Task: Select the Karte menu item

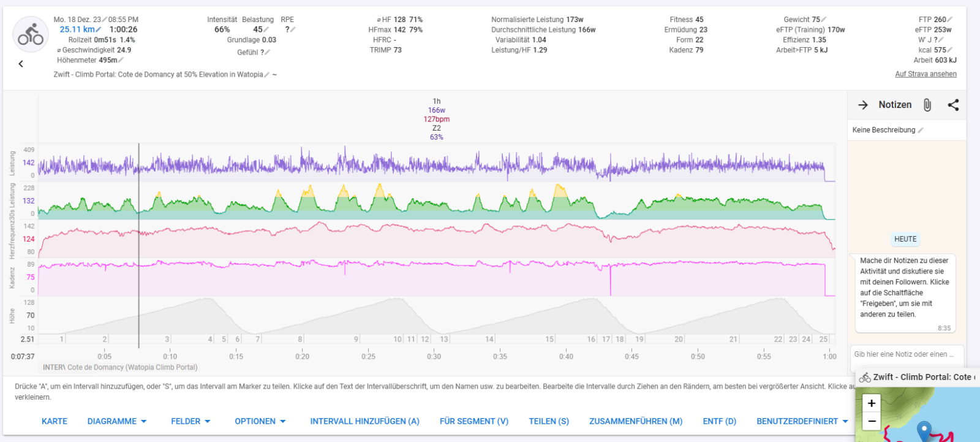Action: (55, 421)
